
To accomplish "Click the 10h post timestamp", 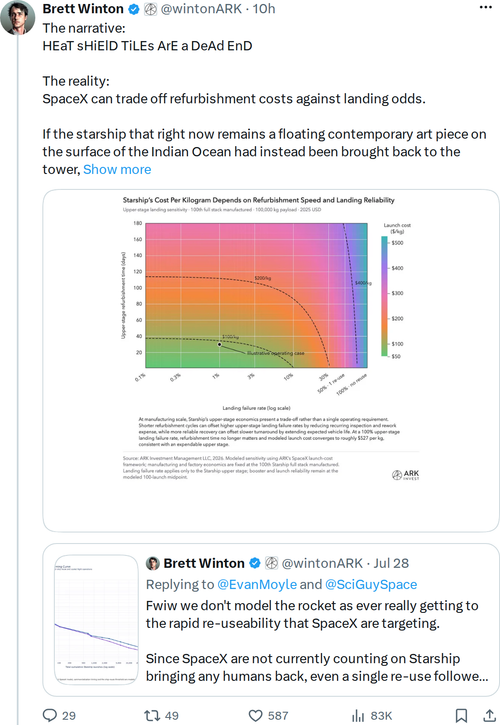I will click(264, 9).
